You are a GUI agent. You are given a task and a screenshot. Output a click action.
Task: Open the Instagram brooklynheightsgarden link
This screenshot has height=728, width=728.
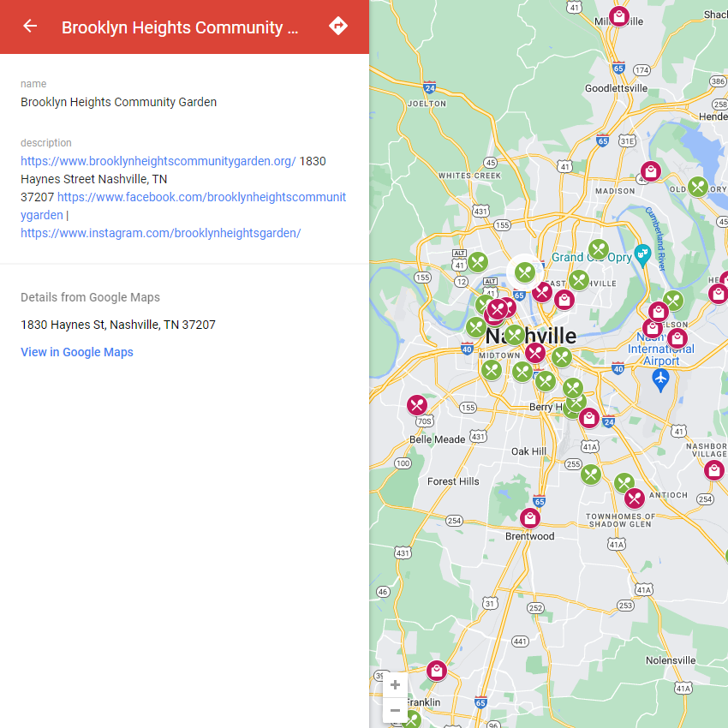coord(161,233)
